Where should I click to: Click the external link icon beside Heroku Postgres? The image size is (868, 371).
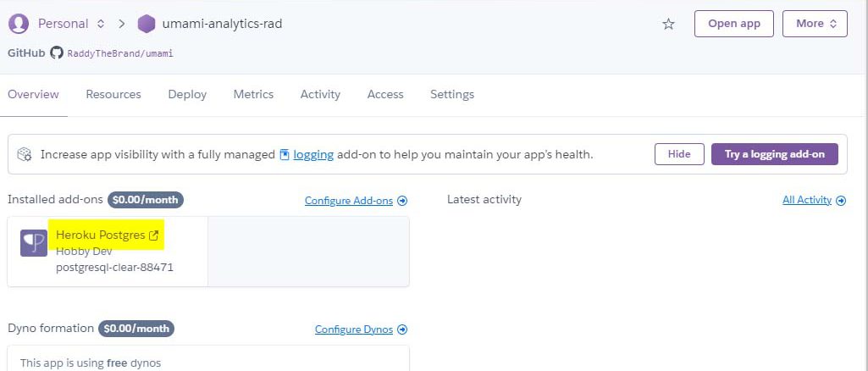point(154,235)
